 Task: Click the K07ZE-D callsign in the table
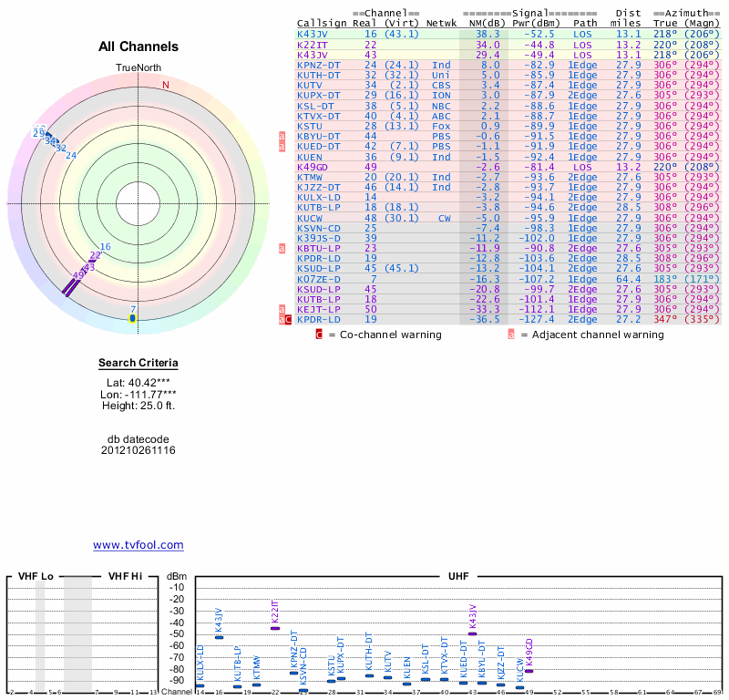(315, 279)
